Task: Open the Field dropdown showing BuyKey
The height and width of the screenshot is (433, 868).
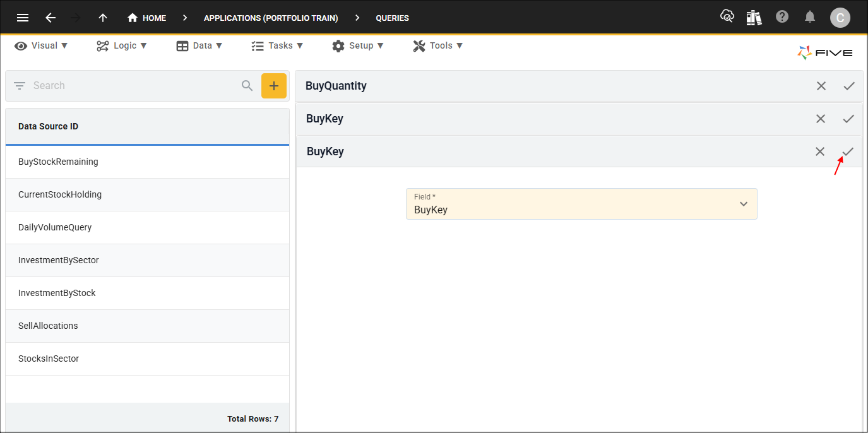Action: pos(581,204)
